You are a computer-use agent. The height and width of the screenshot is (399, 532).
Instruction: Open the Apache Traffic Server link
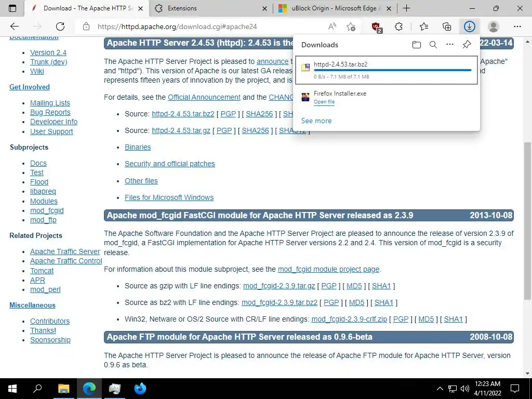click(x=65, y=252)
